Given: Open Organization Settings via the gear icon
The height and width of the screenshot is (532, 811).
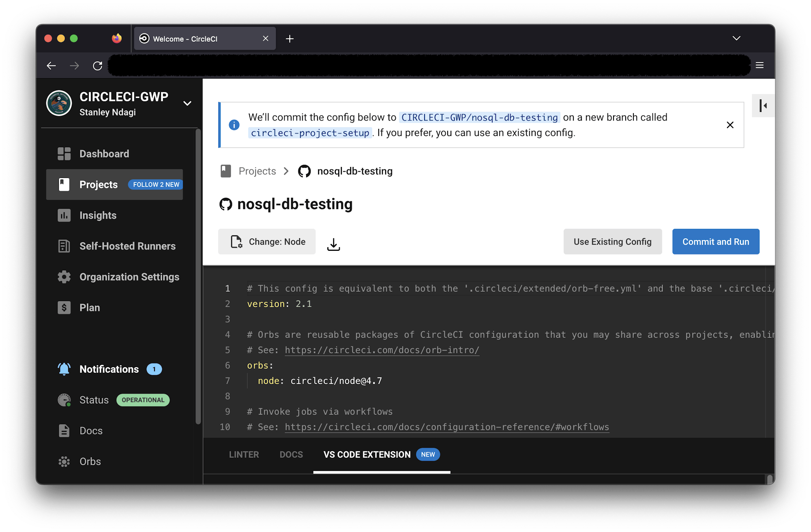Looking at the screenshot, I should 64,277.
